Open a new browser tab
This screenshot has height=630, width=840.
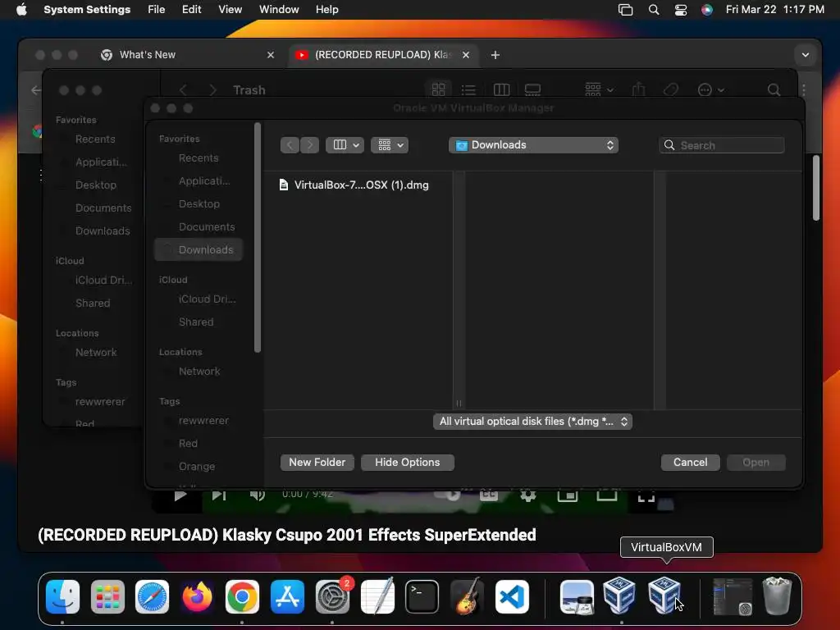(x=495, y=55)
